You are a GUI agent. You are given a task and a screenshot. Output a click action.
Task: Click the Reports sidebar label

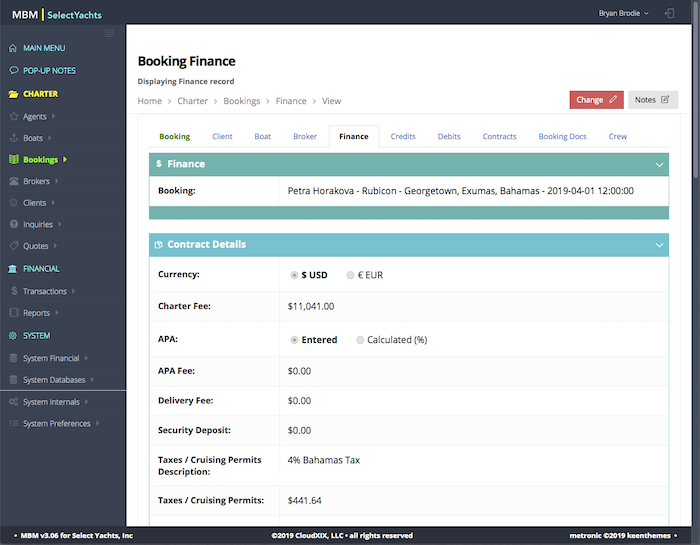(37, 313)
